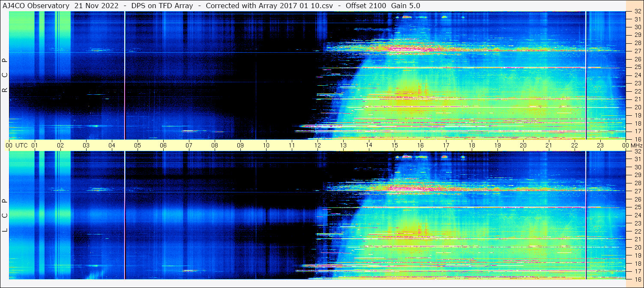Select the 29 MHz tick of LCP panel
644x288 pixels.
(x=637, y=175)
